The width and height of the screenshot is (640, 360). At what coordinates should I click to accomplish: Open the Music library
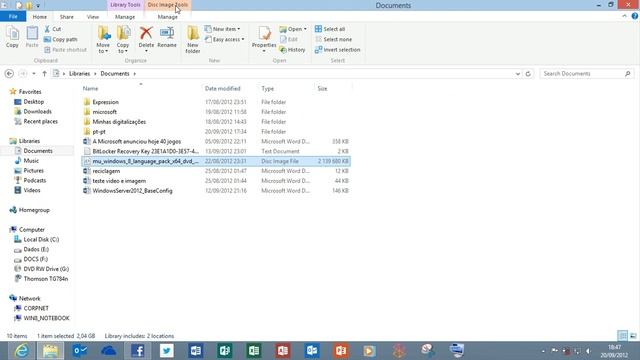[x=31, y=161]
